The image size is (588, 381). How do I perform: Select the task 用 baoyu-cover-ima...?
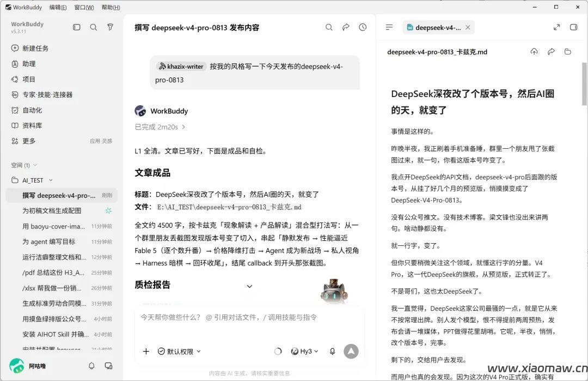[62, 226]
